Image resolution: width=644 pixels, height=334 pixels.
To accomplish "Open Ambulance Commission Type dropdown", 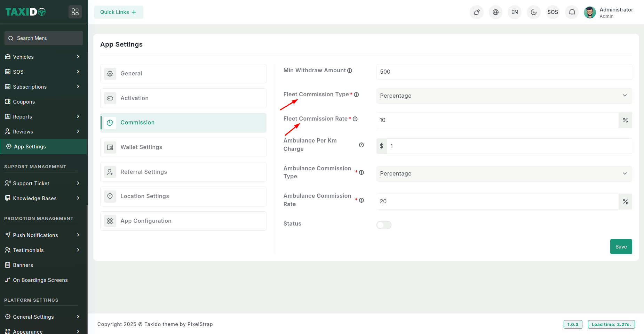I will 504,174.
